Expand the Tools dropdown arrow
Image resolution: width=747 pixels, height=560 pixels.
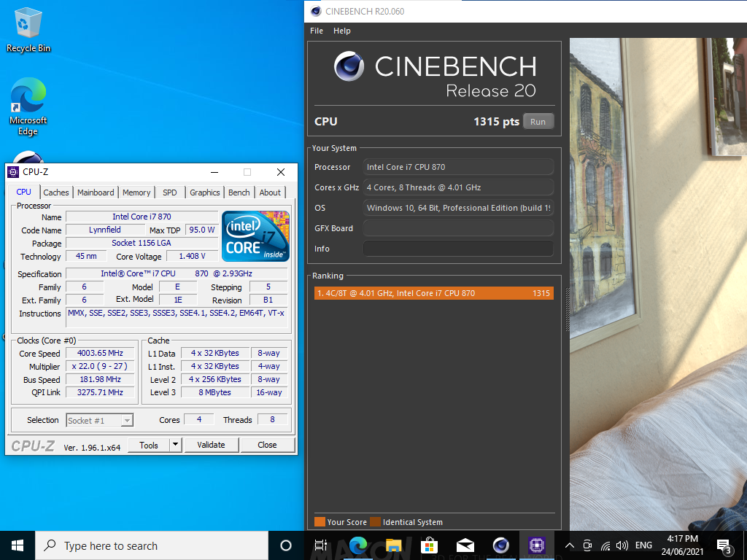click(x=175, y=445)
